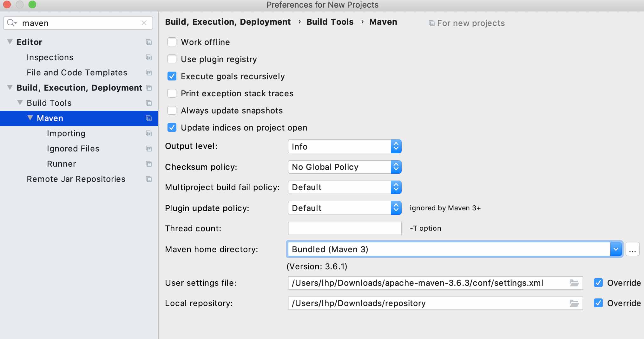Click the Thread count input field
The height and width of the screenshot is (339, 644).
click(345, 228)
